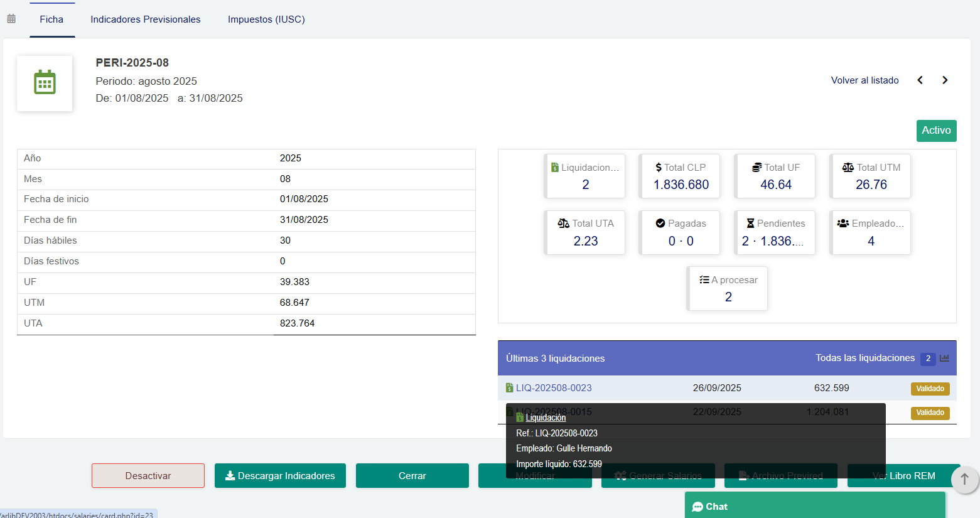Click Descargar Indicadores button

(280, 476)
